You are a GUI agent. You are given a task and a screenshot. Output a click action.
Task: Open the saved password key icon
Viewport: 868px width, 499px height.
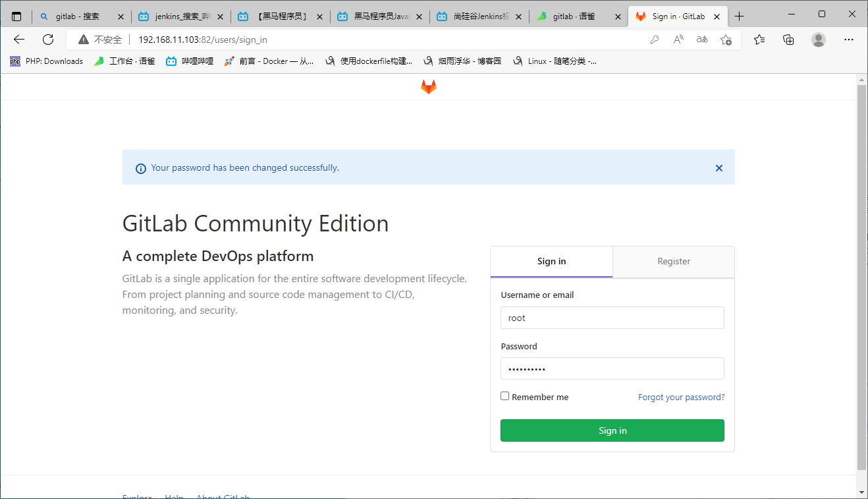coord(655,40)
